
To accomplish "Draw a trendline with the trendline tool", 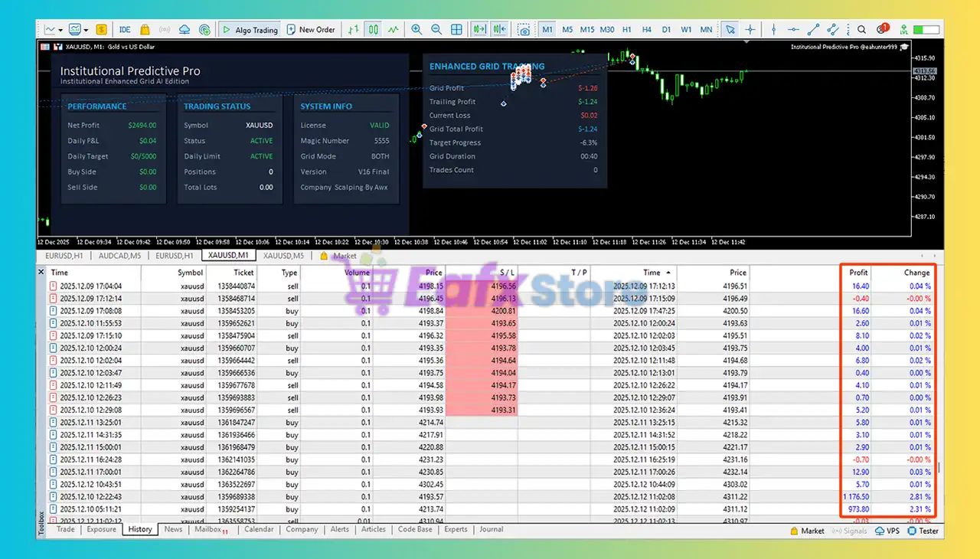I will 812,30.
